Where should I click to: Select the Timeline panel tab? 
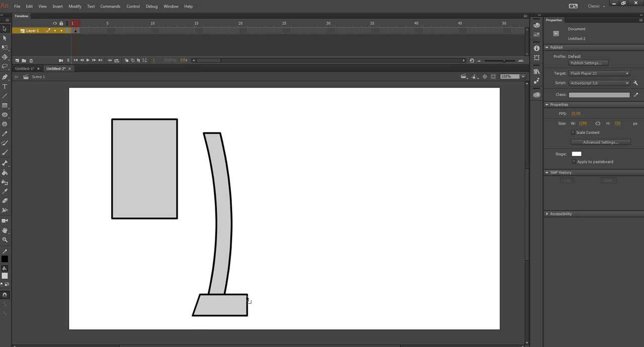(x=21, y=16)
